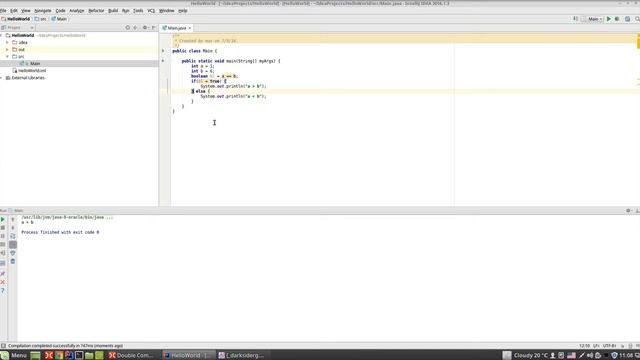Click gutter run arrow beside main method
This screenshot has width=640, height=360.
click(x=163, y=61)
